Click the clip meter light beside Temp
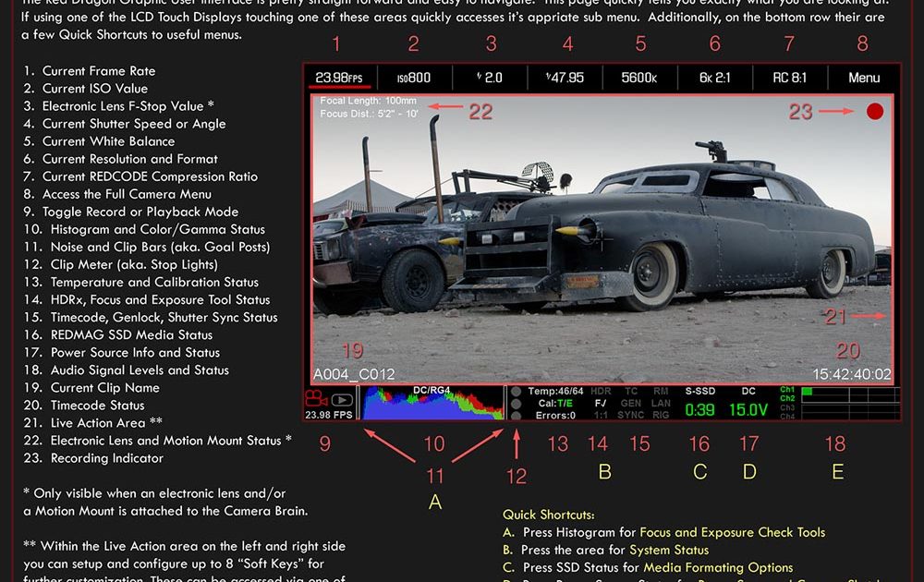Screen dimensions: 924x582 517,391
